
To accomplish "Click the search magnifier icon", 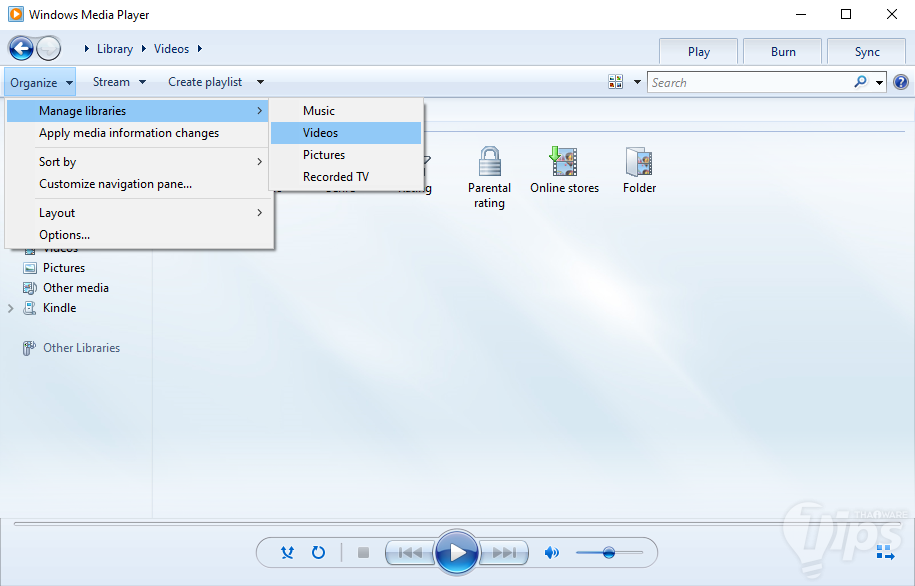I will click(860, 82).
